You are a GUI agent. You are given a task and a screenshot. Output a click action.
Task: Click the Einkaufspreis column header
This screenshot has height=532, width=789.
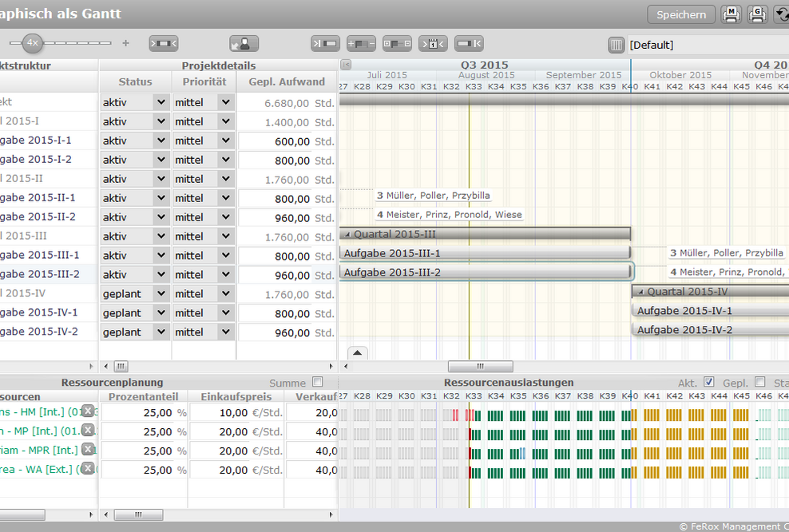coord(236,396)
